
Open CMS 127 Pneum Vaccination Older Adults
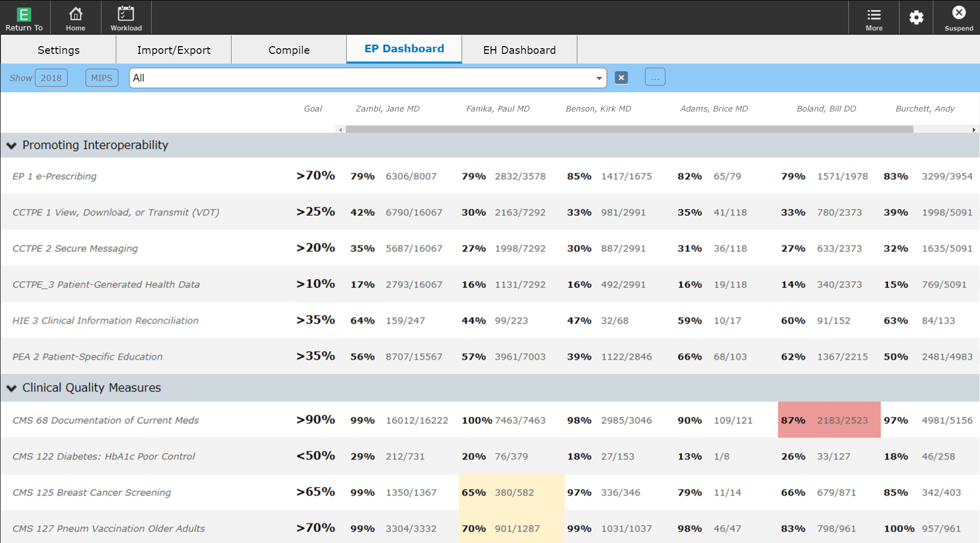pos(109,529)
